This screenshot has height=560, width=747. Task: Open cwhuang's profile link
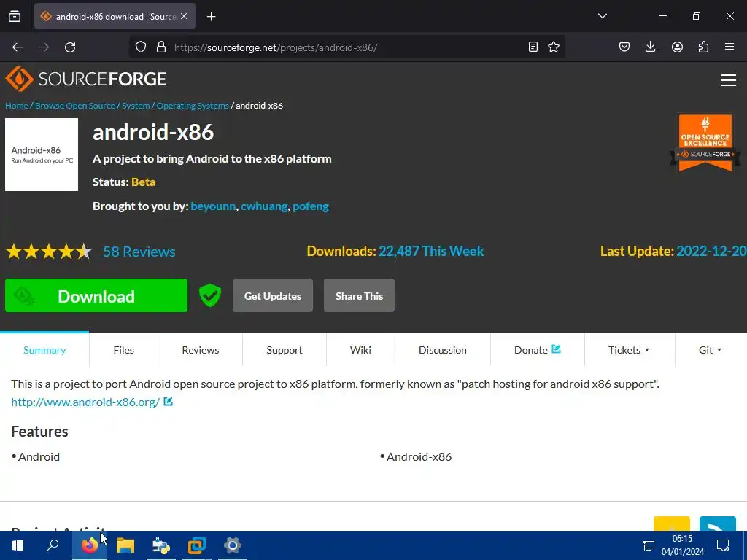coord(264,206)
